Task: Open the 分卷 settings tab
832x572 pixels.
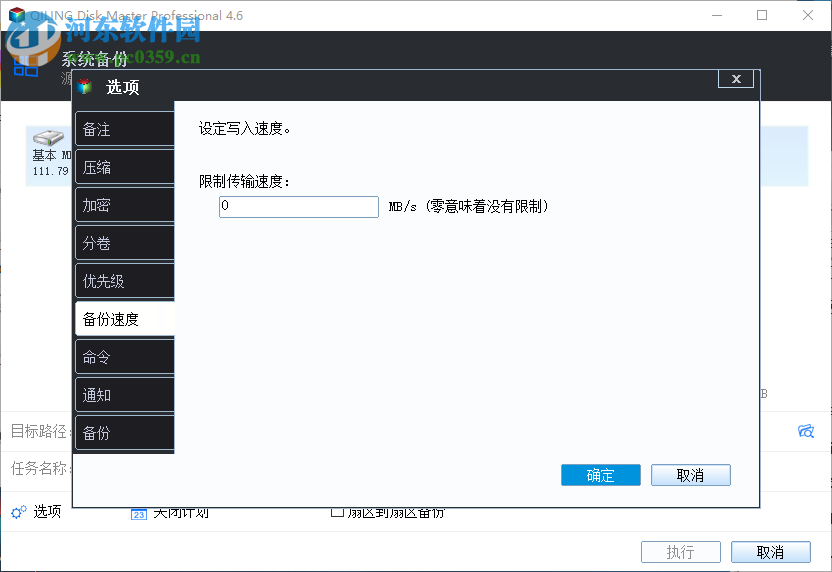Action: [x=125, y=243]
